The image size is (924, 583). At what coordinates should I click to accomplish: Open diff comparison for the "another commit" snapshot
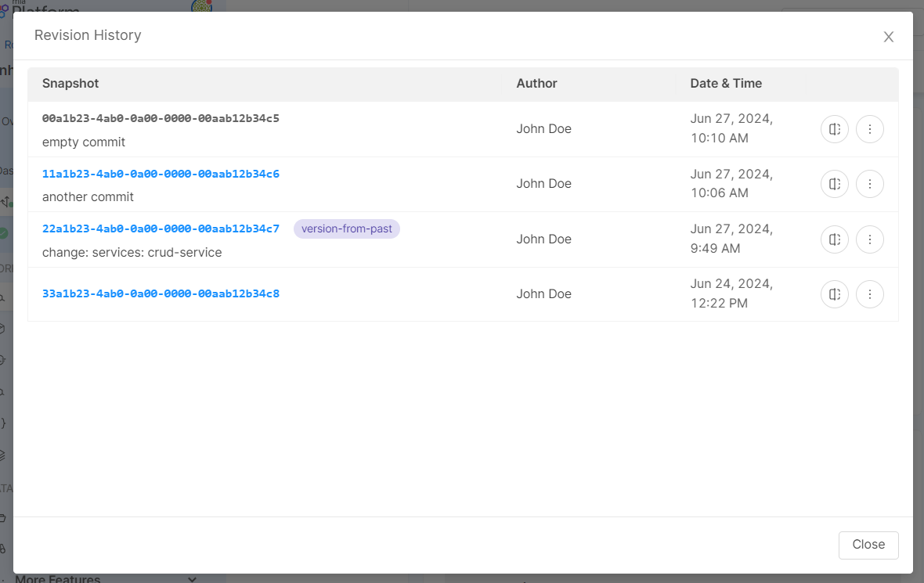click(x=834, y=184)
